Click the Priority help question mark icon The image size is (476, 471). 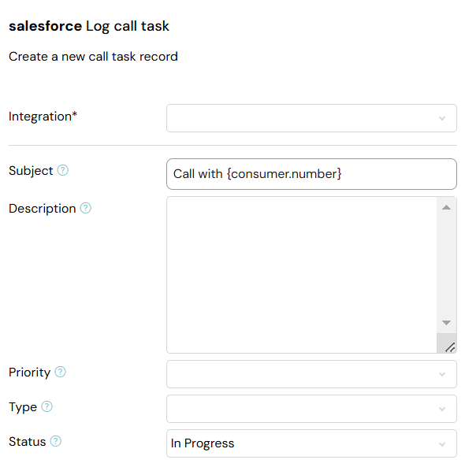coord(61,372)
